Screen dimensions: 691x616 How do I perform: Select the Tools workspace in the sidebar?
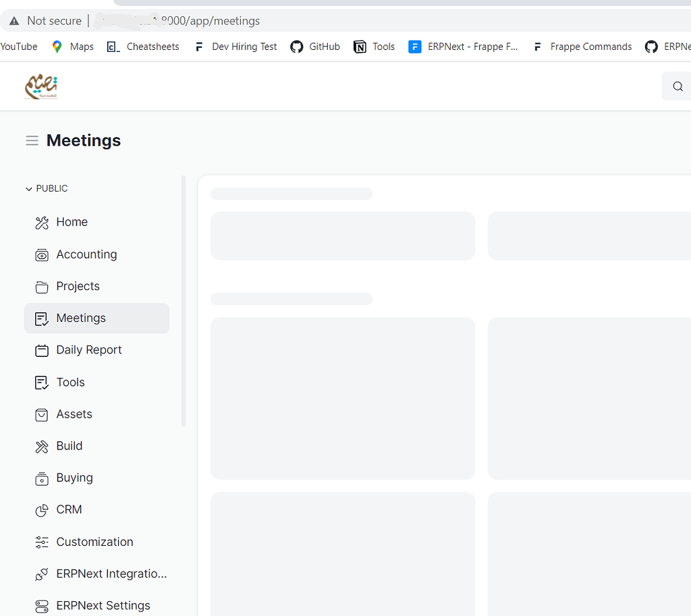click(x=71, y=382)
